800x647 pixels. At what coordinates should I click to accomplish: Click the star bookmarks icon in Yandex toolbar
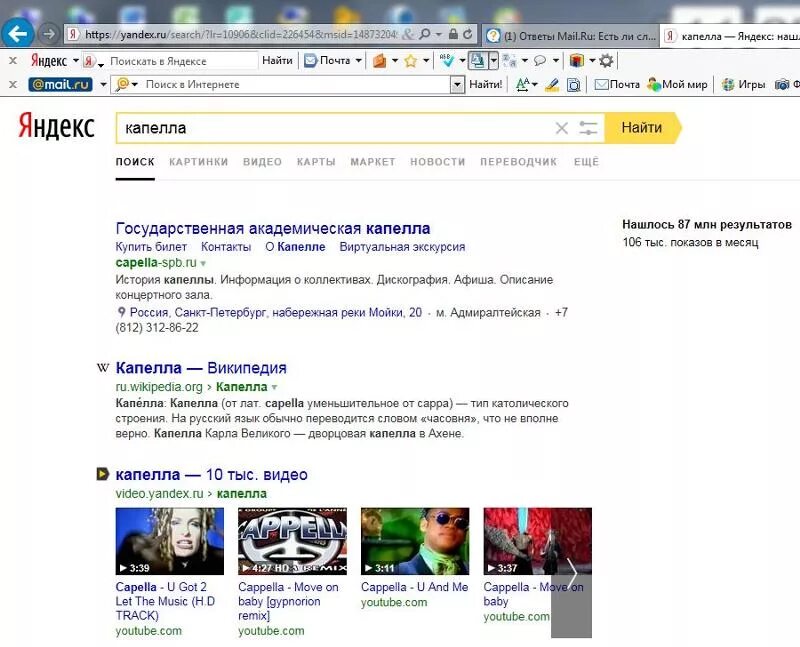[410, 61]
